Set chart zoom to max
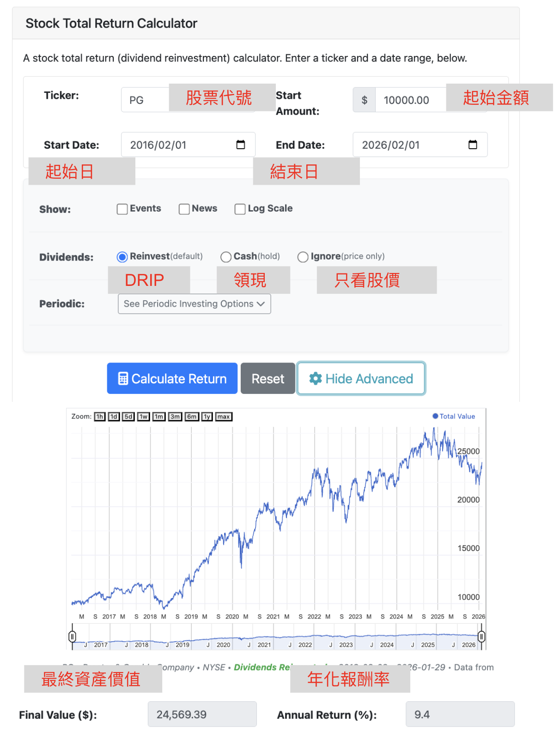The width and height of the screenshot is (560, 739). tap(224, 417)
